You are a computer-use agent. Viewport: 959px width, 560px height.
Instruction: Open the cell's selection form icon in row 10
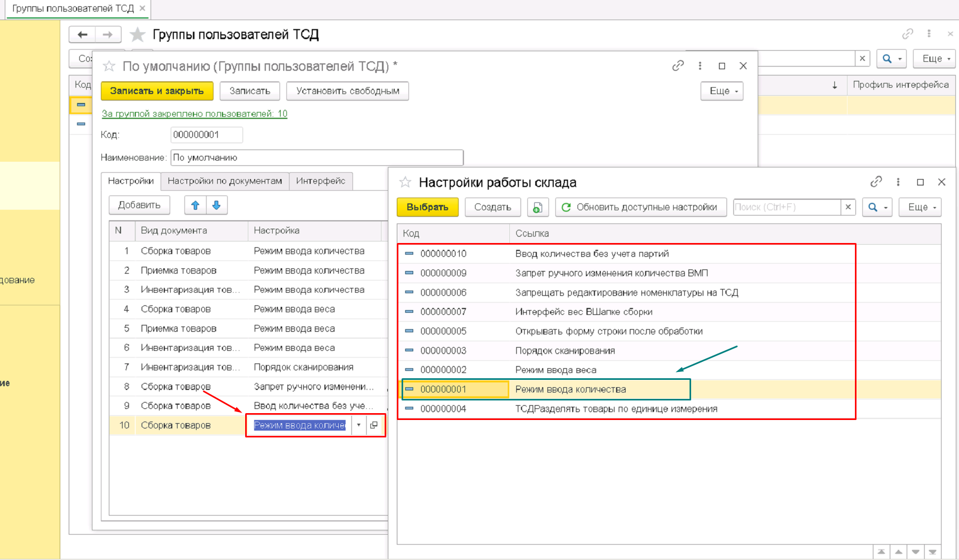[374, 425]
